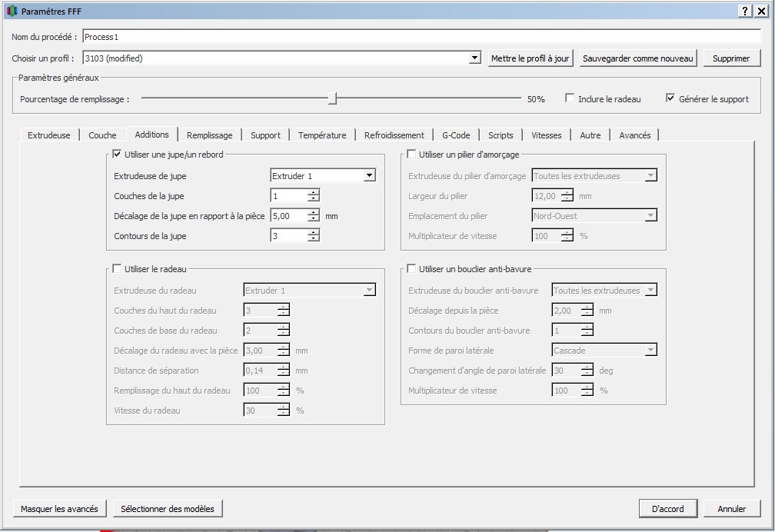This screenshot has width=775, height=532.
Task: Click the Nom du procédé text field
Action: pos(421,37)
